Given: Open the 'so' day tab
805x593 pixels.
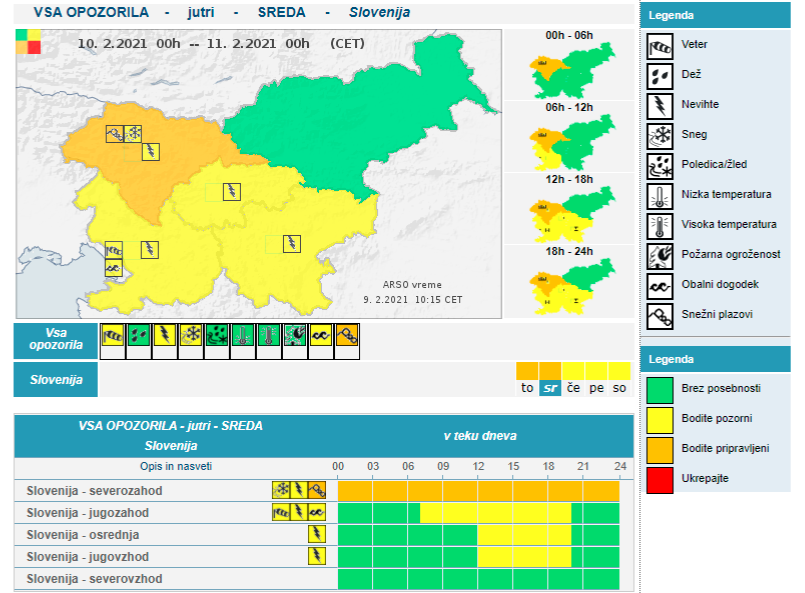Looking at the screenshot, I should pos(619,388).
